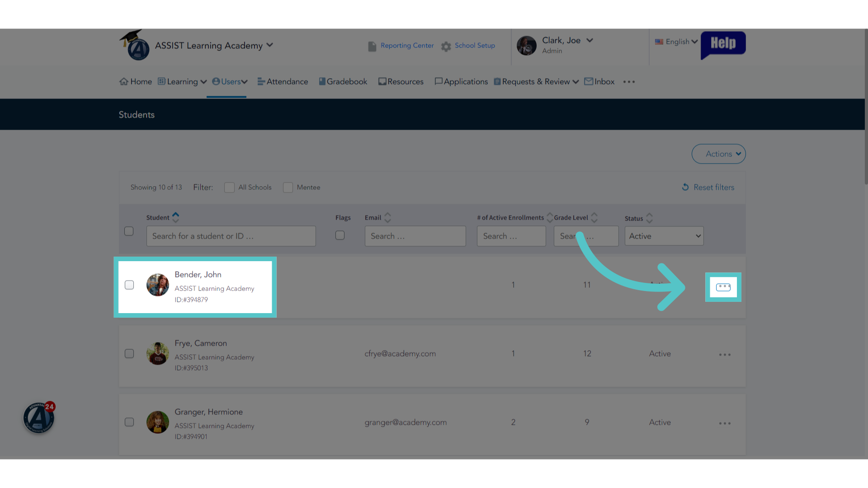The width and height of the screenshot is (868, 488).
Task: Go to the Gradebook tab
Action: pyautogui.click(x=343, y=81)
